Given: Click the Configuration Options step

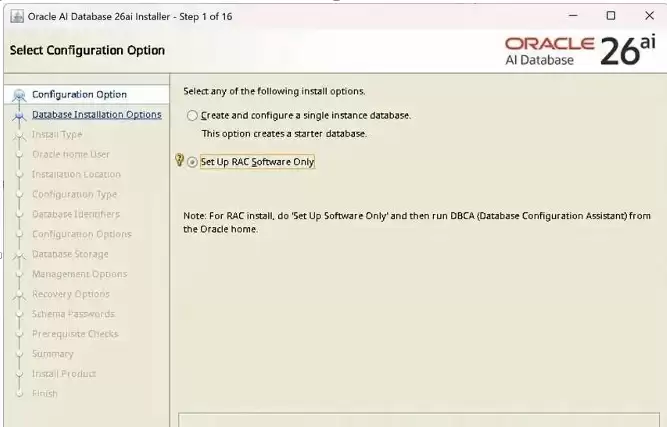Looking at the screenshot, I should point(82,234).
